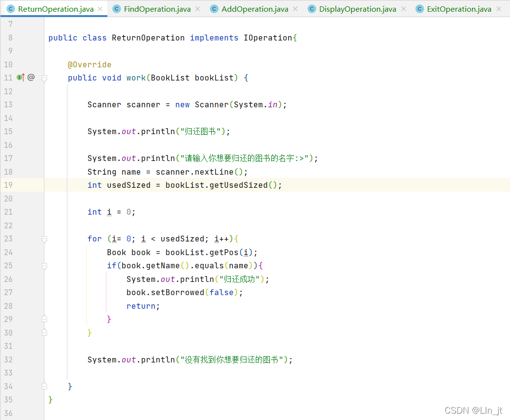The width and height of the screenshot is (510, 420).
Task: Close the ReturnOperation.java tab
Action: [100, 9]
